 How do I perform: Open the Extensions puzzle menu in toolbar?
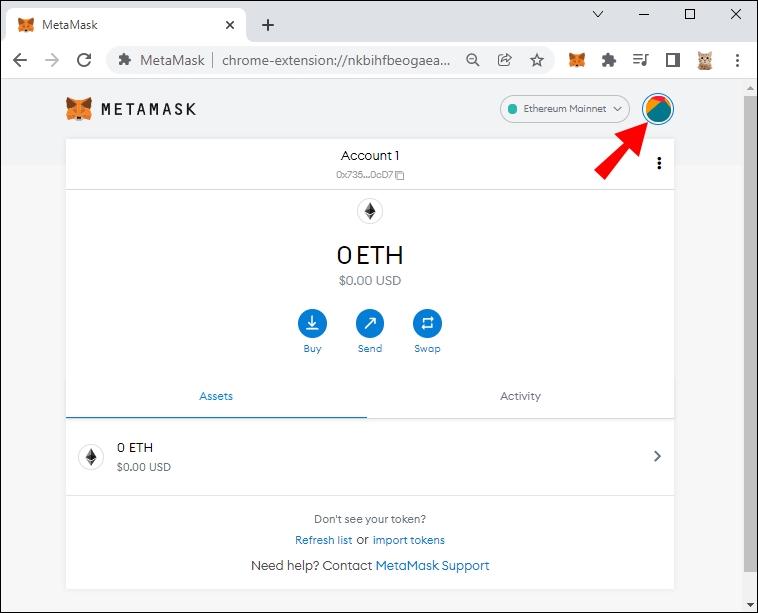pyautogui.click(x=609, y=60)
